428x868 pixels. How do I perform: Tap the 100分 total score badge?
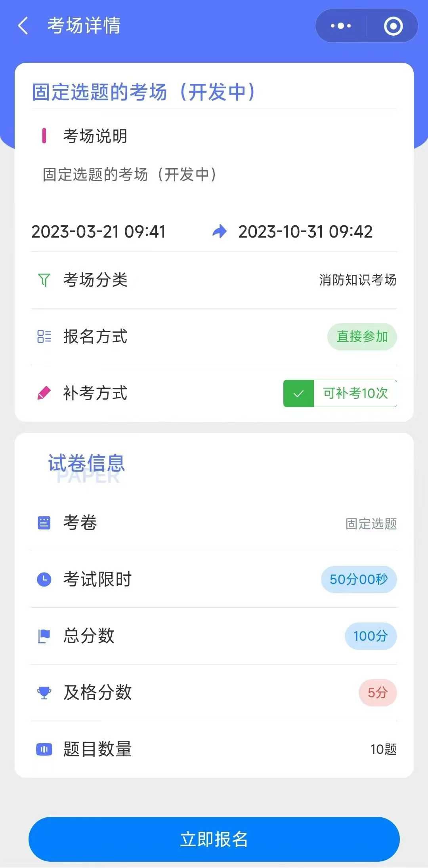pyautogui.click(x=371, y=636)
